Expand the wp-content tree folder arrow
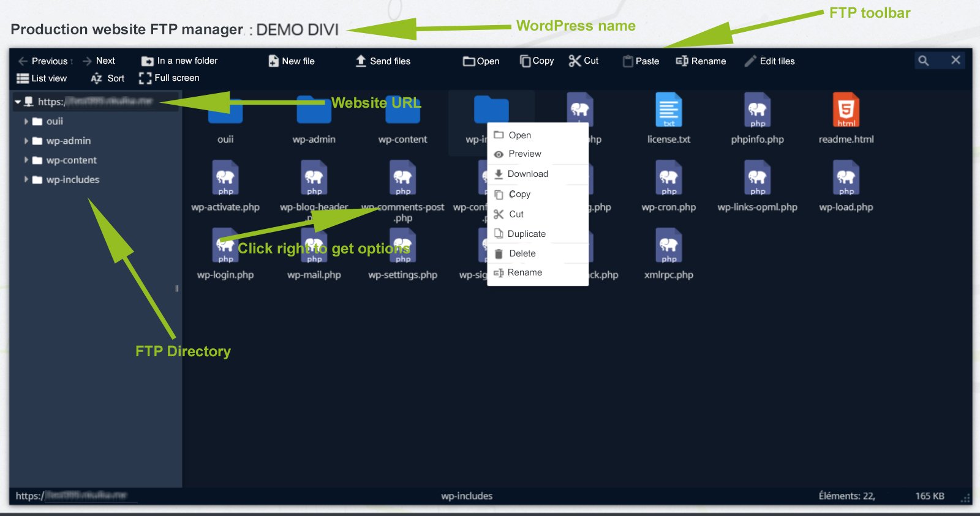This screenshot has width=980, height=516. point(26,160)
